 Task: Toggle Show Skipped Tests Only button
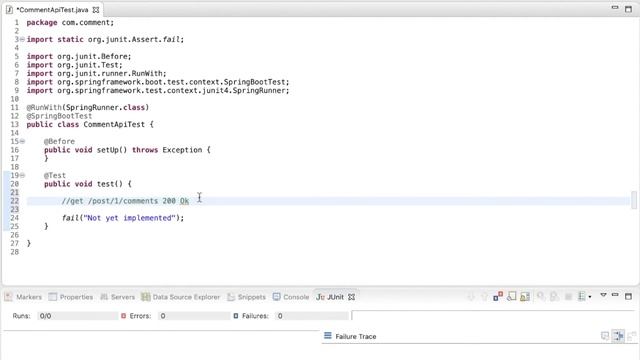coord(511,297)
